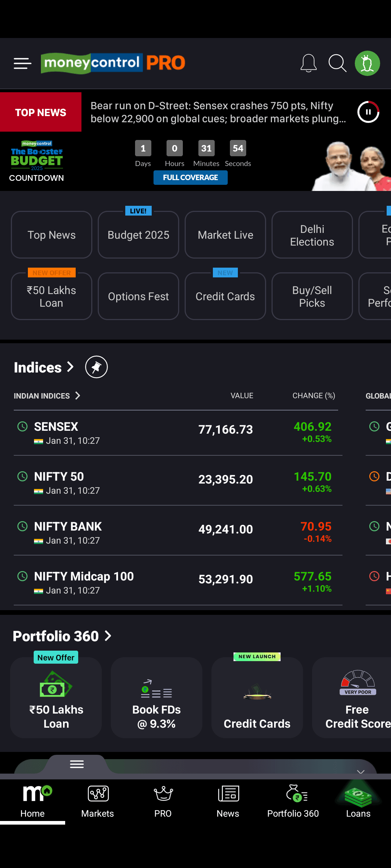Open Credit Cards chip with NEW badge
391x868 pixels.
coord(225,296)
